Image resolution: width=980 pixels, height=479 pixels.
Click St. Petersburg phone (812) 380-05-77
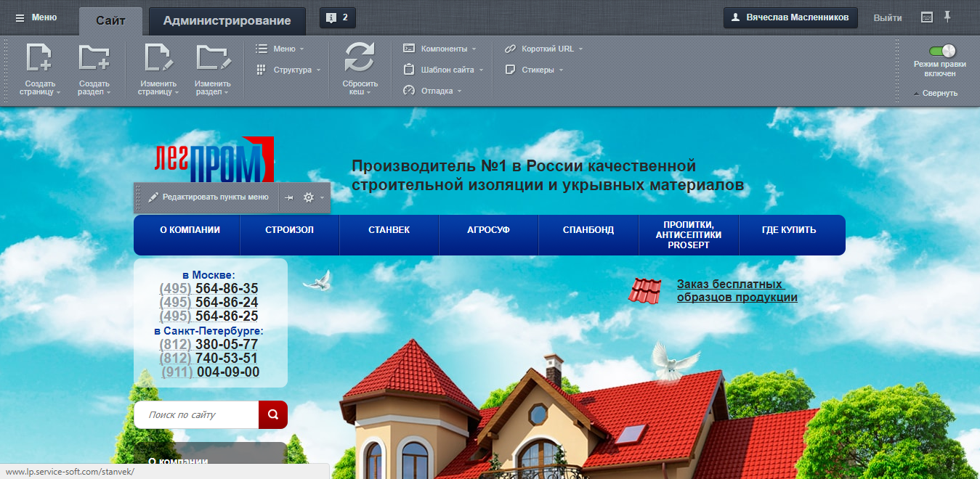(209, 344)
